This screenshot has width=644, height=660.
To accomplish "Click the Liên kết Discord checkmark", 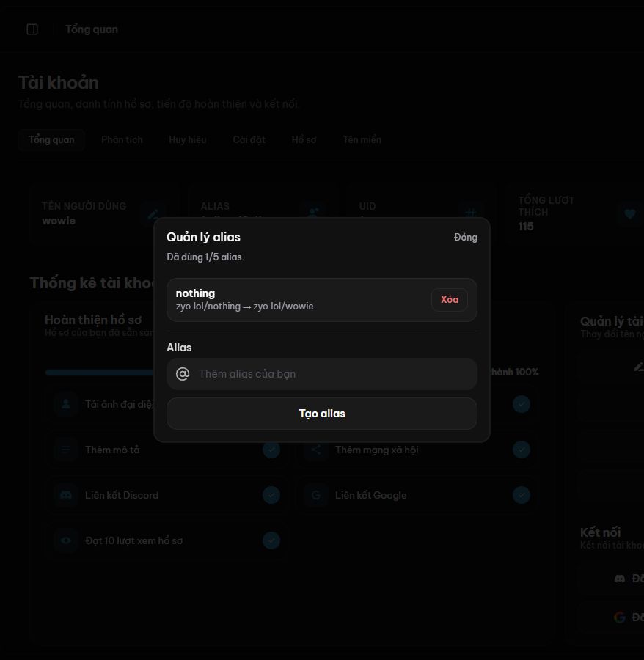I will tap(271, 495).
